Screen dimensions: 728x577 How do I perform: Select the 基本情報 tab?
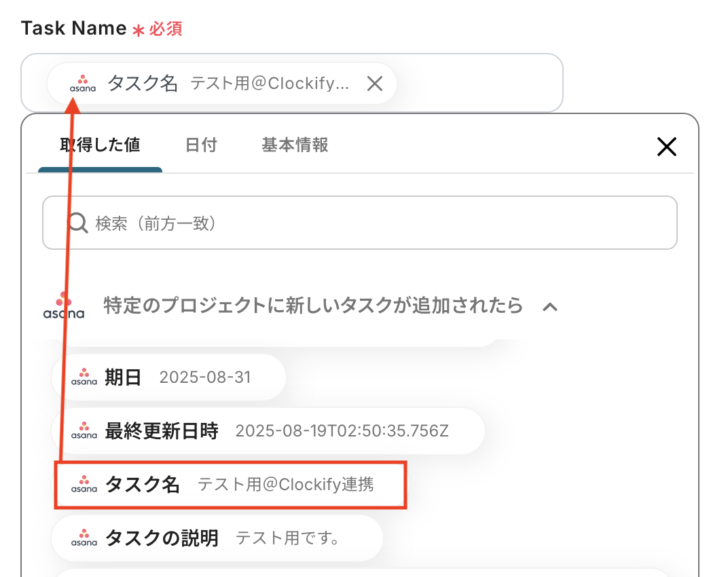tap(295, 145)
